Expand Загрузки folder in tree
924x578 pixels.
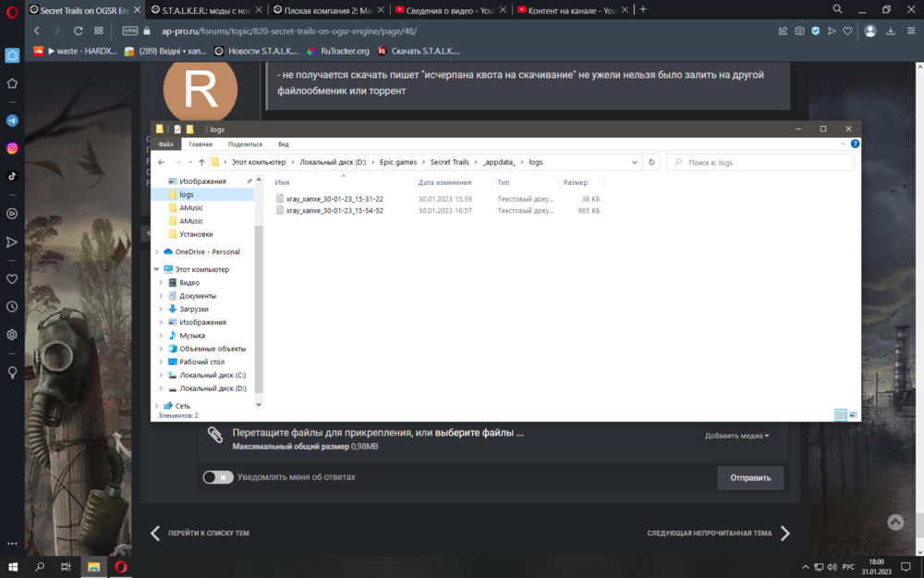161,309
